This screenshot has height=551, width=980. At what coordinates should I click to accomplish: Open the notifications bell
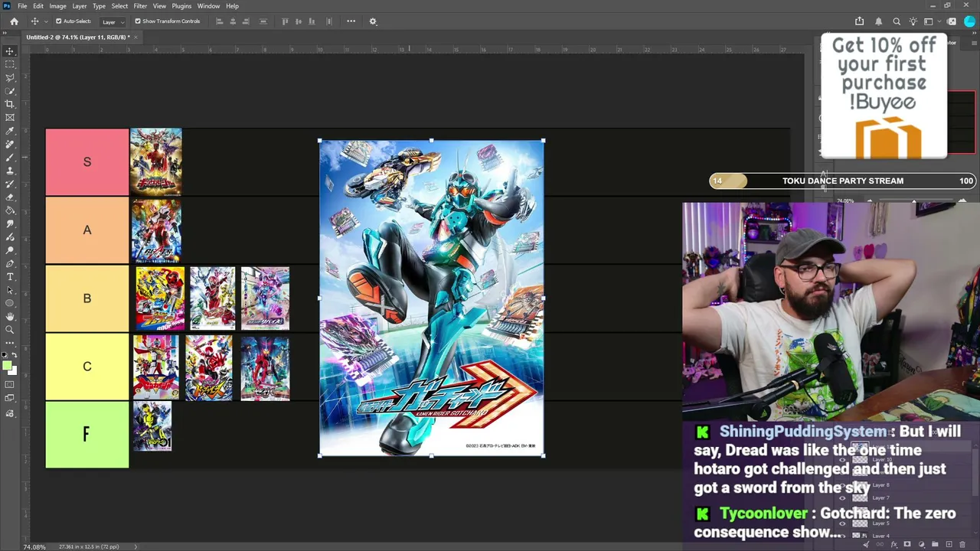tap(878, 21)
